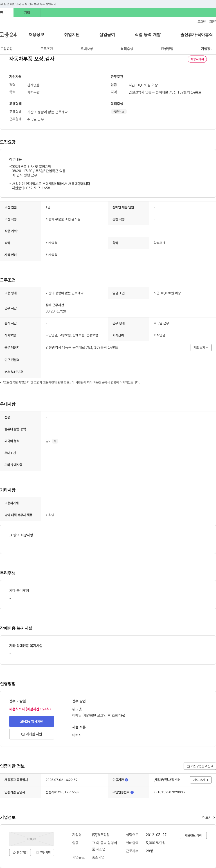Open the 채용정보 main menu
The width and height of the screenshot is (216, 868).
tap(36, 35)
